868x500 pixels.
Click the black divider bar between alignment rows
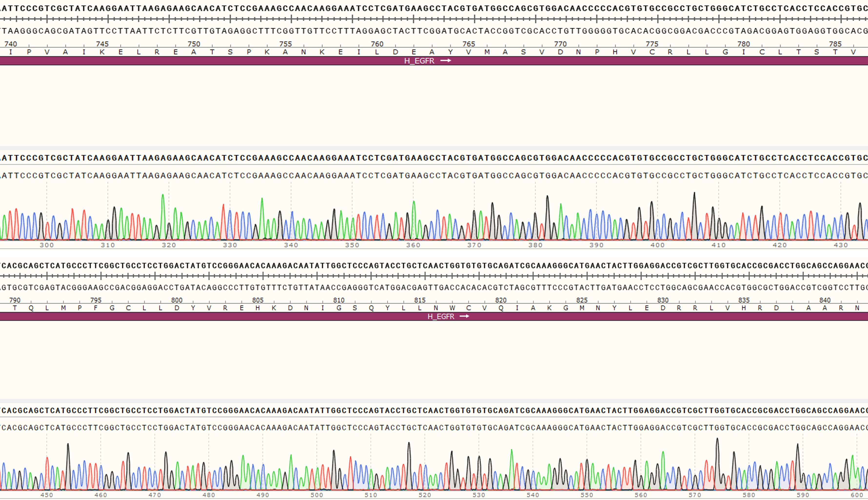click(x=434, y=254)
